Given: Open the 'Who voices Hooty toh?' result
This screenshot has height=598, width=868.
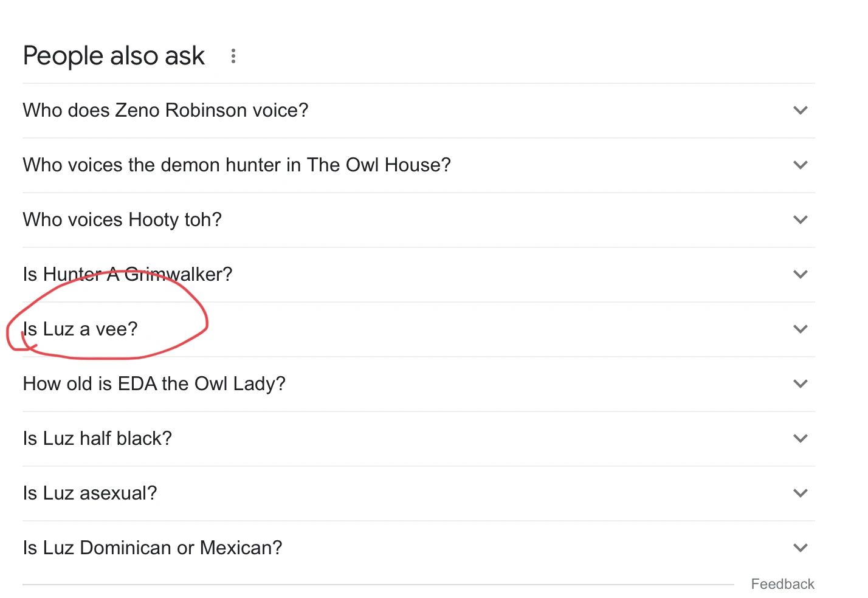Looking at the screenshot, I should [x=122, y=219].
